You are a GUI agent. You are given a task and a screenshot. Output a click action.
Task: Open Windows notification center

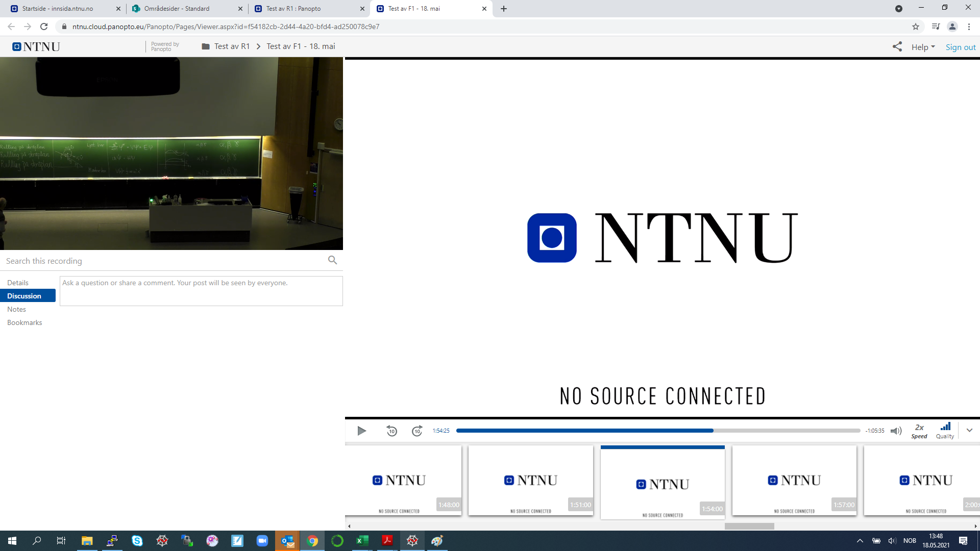[963, 541]
